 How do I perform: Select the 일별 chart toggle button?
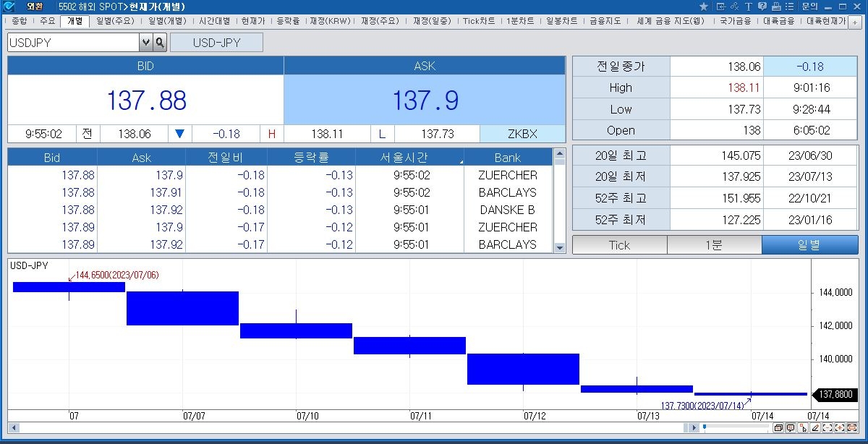(x=809, y=245)
